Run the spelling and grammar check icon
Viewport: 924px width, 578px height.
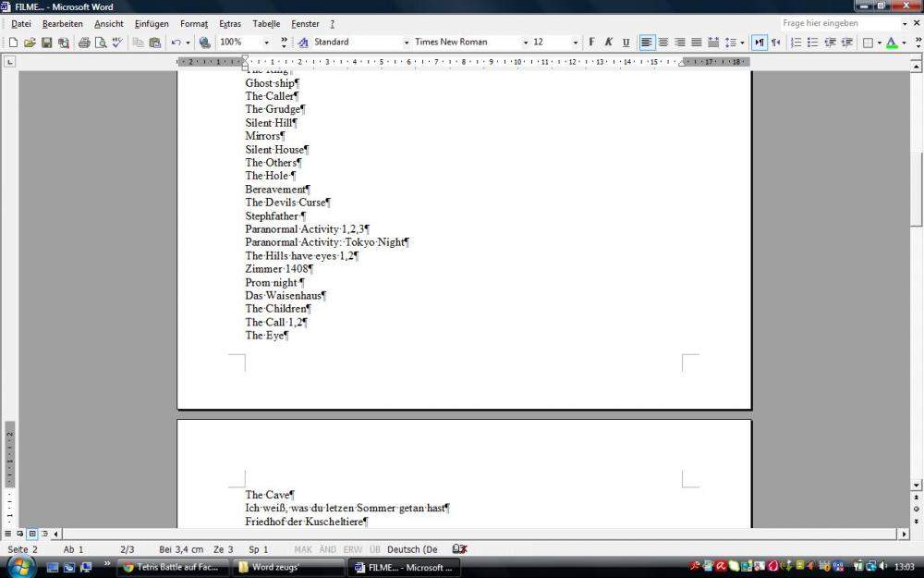(x=117, y=43)
